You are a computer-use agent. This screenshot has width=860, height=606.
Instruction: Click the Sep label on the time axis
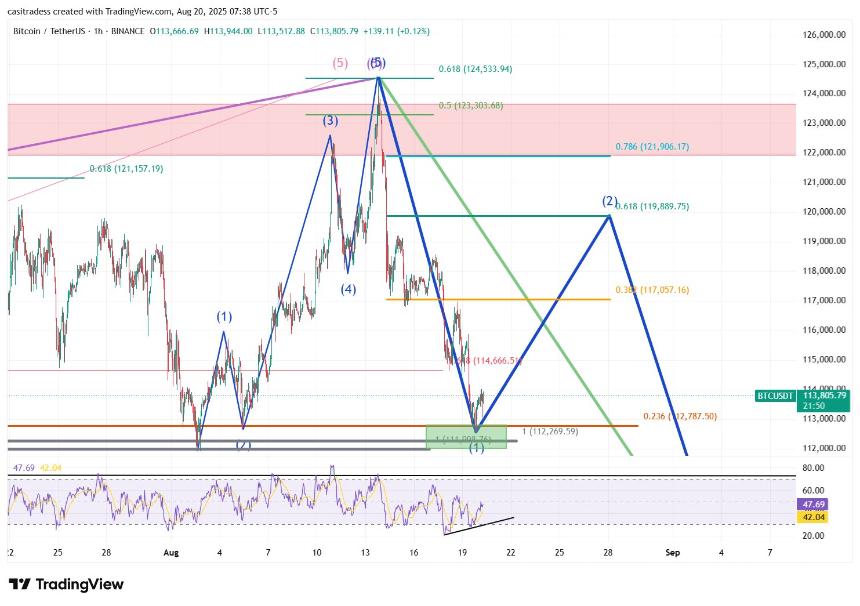pos(672,552)
